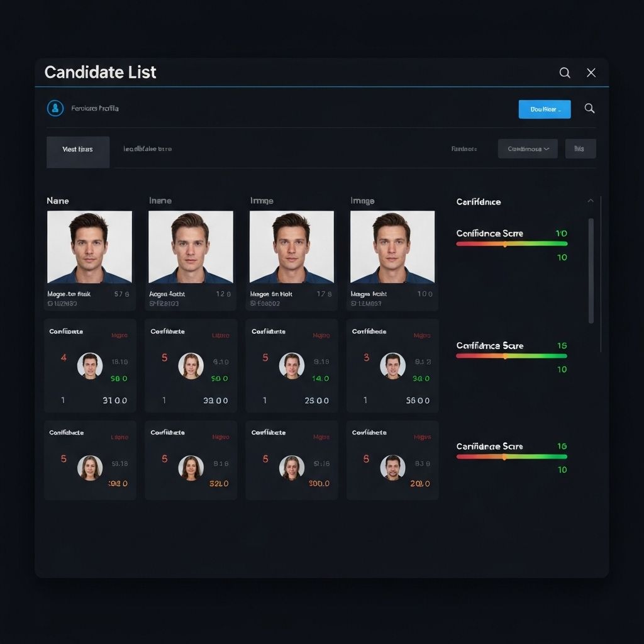Click the female avatar in the second row card
The width and height of the screenshot is (644, 644).
[191, 365]
